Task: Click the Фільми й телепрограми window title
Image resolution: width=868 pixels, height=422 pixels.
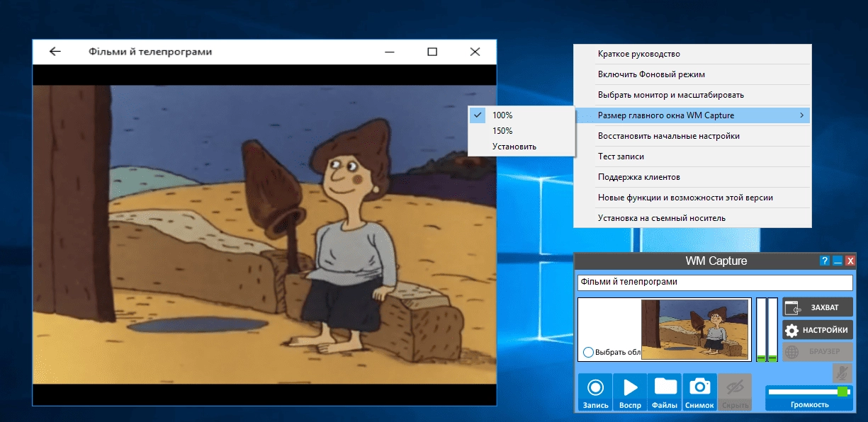Action: 150,52
